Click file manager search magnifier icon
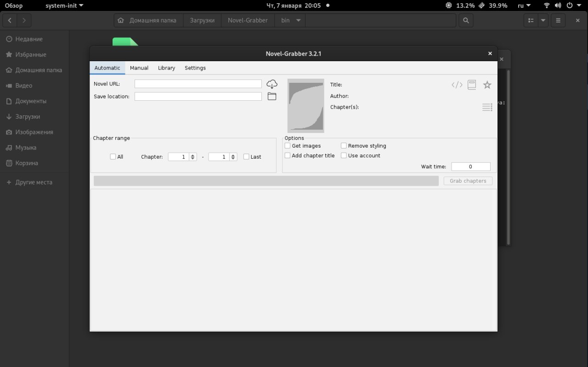The image size is (588, 367). (x=466, y=20)
